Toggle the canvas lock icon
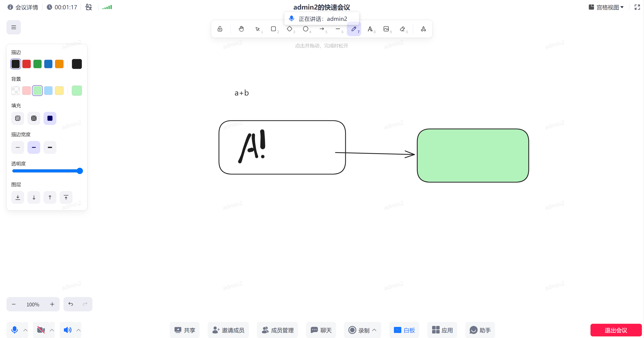The height and width of the screenshot is (338, 644). tap(220, 29)
